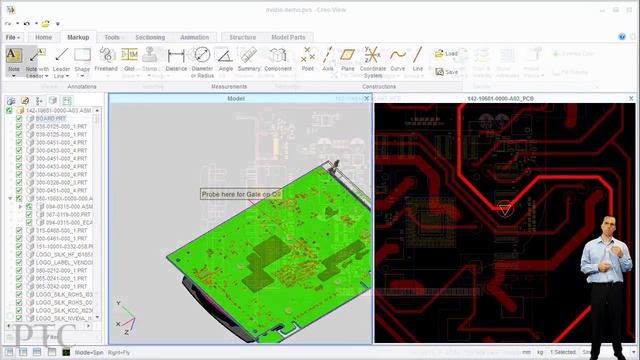Close the Model view pane
This screenshot has width=640, height=360.
[x=367, y=98]
